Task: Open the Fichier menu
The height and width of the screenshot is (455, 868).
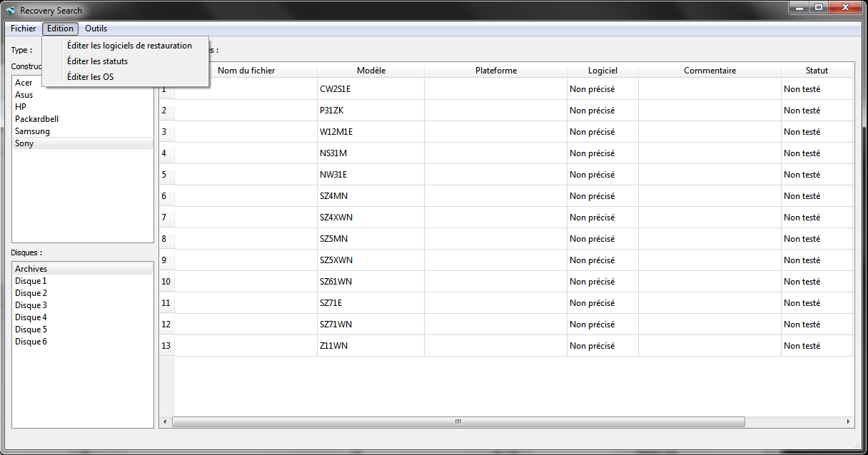Action: [x=23, y=29]
